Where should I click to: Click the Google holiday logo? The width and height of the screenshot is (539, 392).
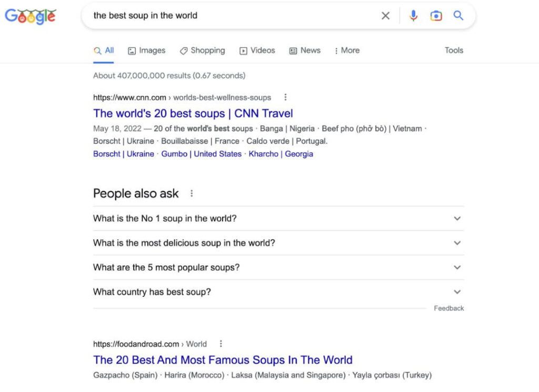31,16
